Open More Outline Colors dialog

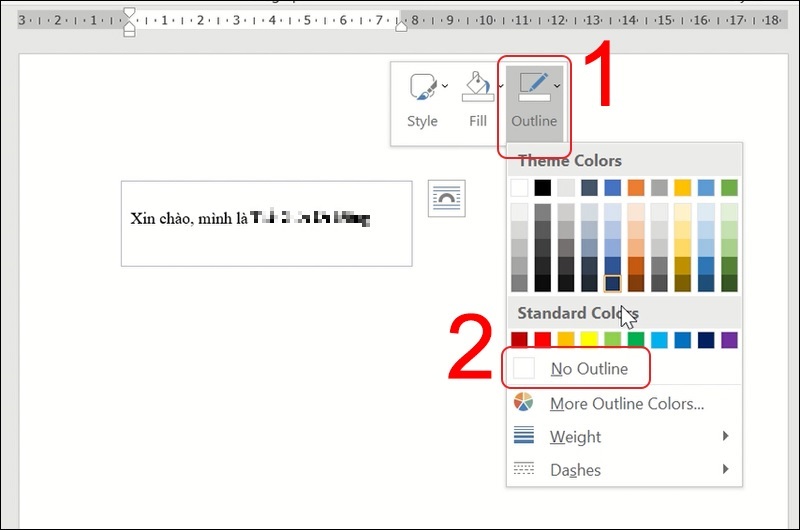(x=627, y=404)
